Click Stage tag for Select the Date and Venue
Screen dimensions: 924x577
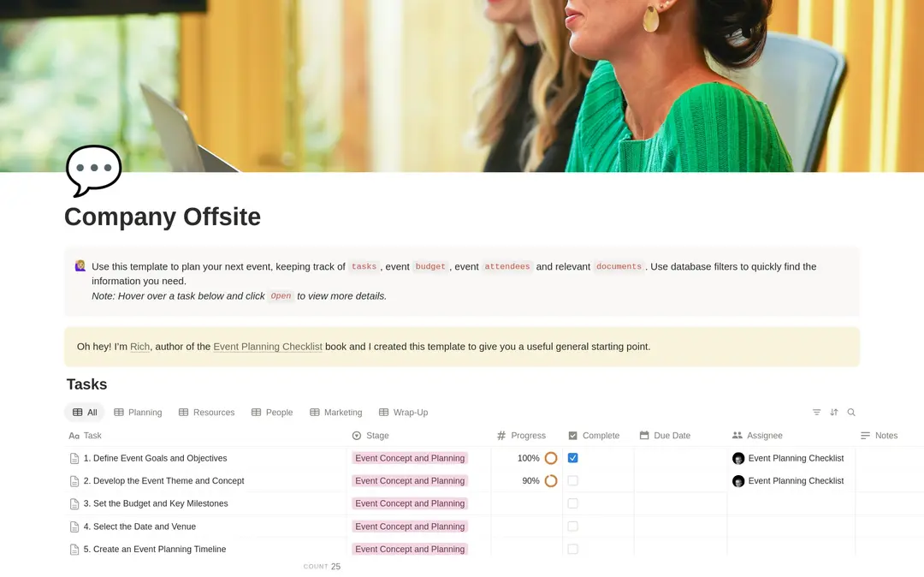coord(410,526)
